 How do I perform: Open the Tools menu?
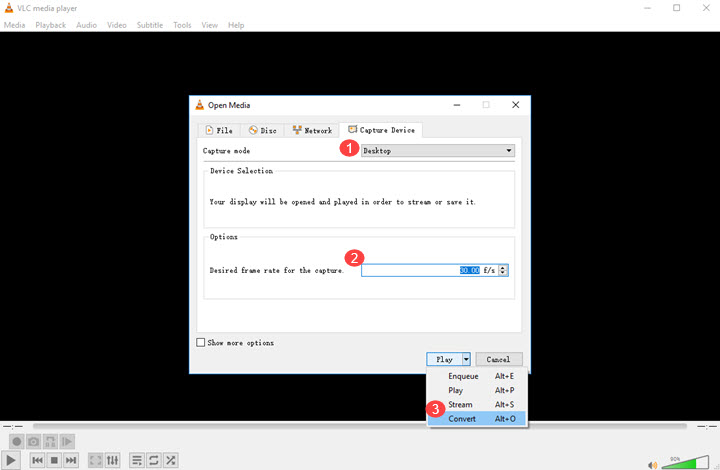pyautogui.click(x=182, y=25)
